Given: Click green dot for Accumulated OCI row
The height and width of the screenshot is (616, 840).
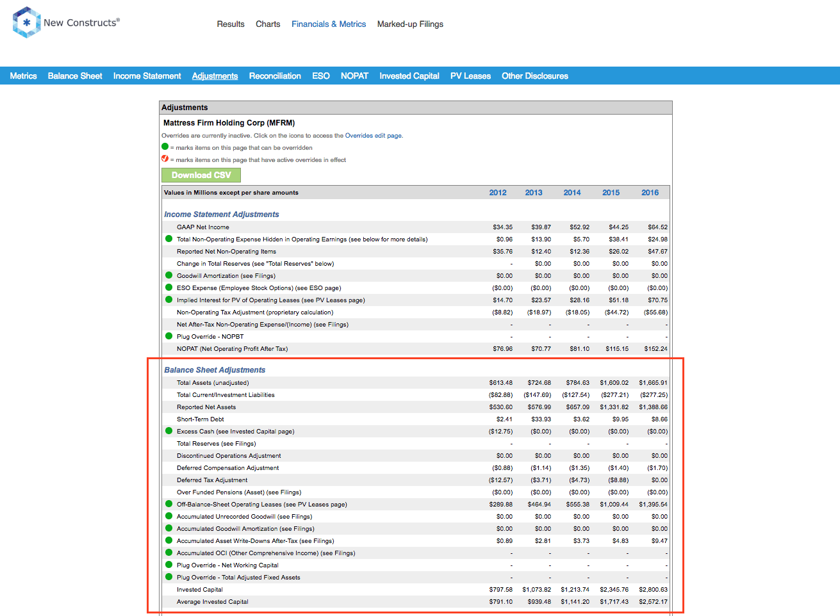Looking at the screenshot, I should (x=169, y=553).
